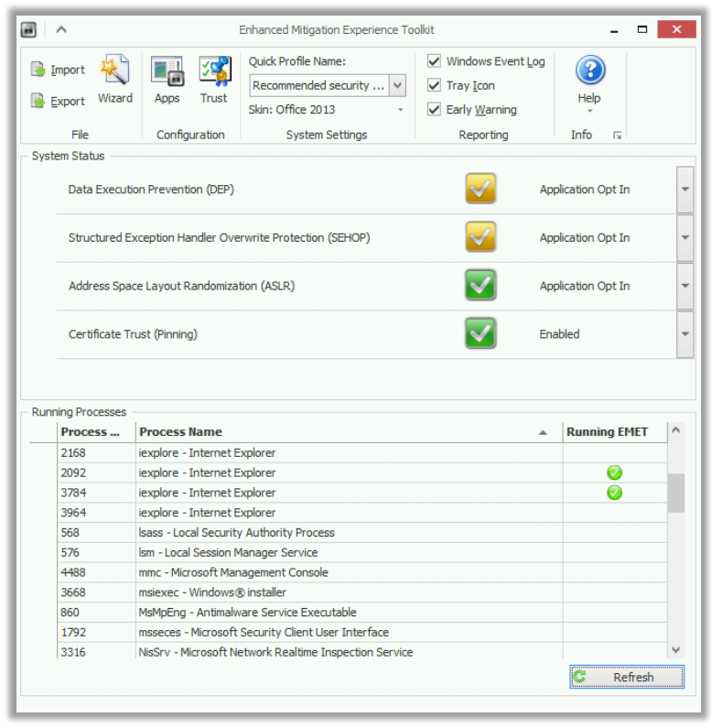This screenshot has width=712, height=728.
Task: Select lsass - Local Security Authority Process
Action: coord(362,533)
